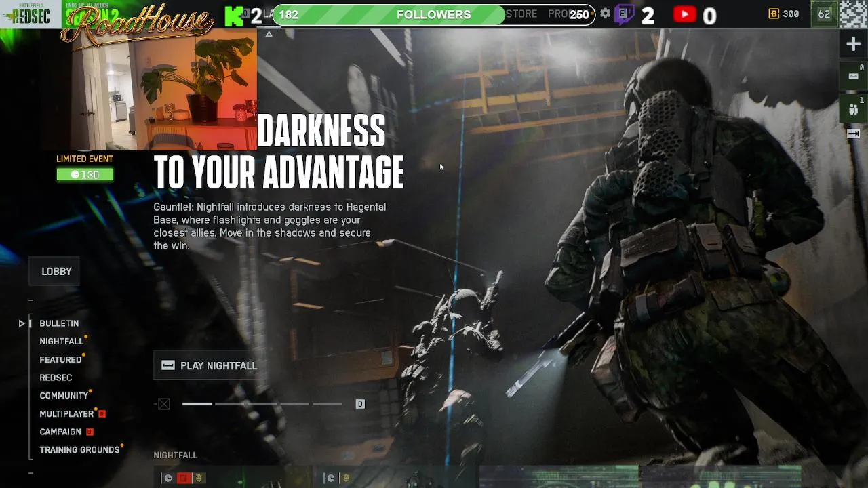The height and width of the screenshot is (488, 868).
Task: Click the green Followers progress bar
Action: click(x=391, y=14)
